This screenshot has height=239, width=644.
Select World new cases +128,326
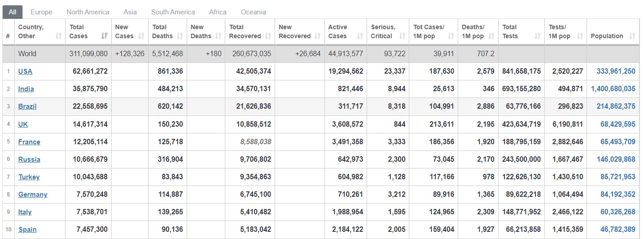click(130, 53)
